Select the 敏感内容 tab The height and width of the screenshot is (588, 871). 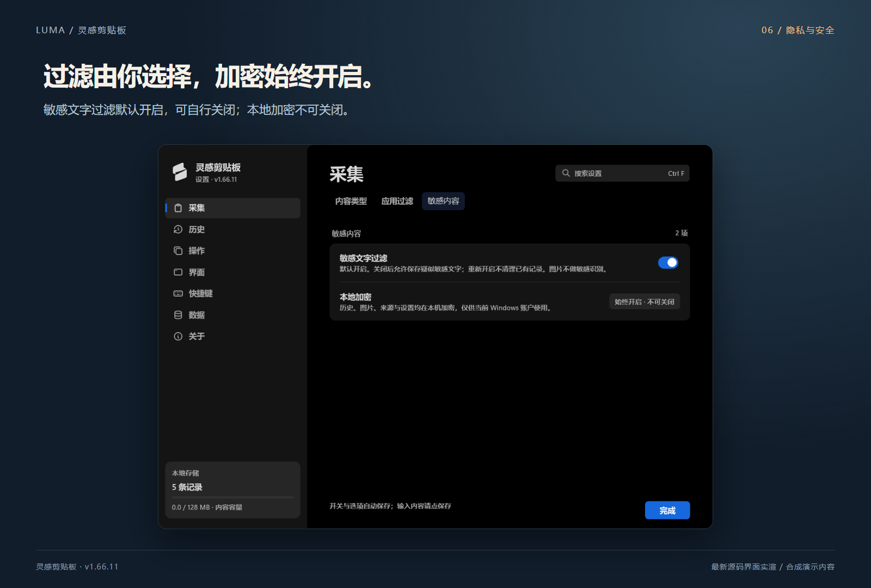[x=443, y=201]
